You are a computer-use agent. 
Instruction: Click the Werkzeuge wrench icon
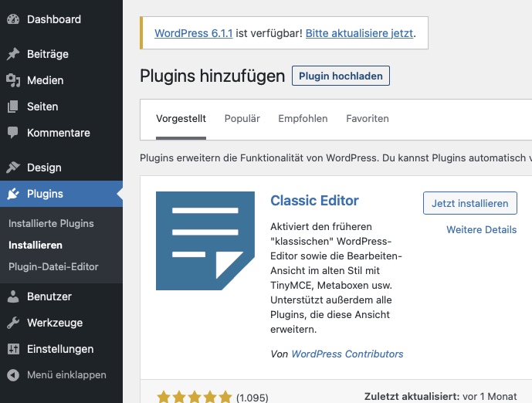tap(13, 323)
